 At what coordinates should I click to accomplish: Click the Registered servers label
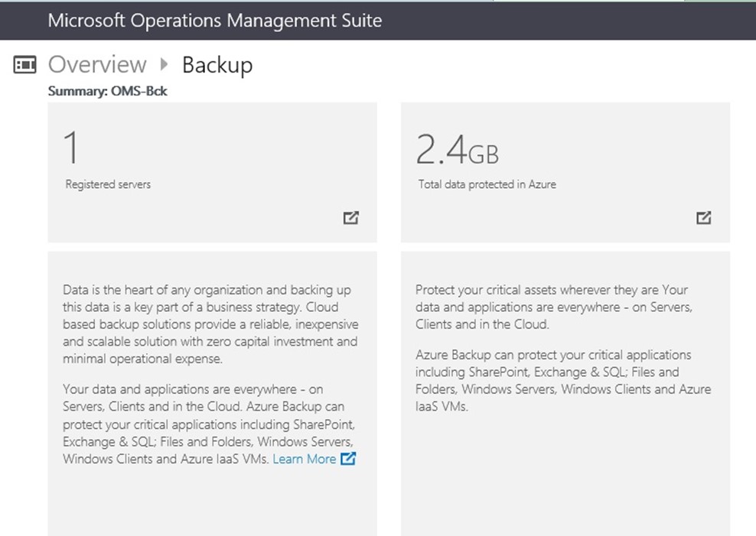pyautogui.click(x=108, y=184)
